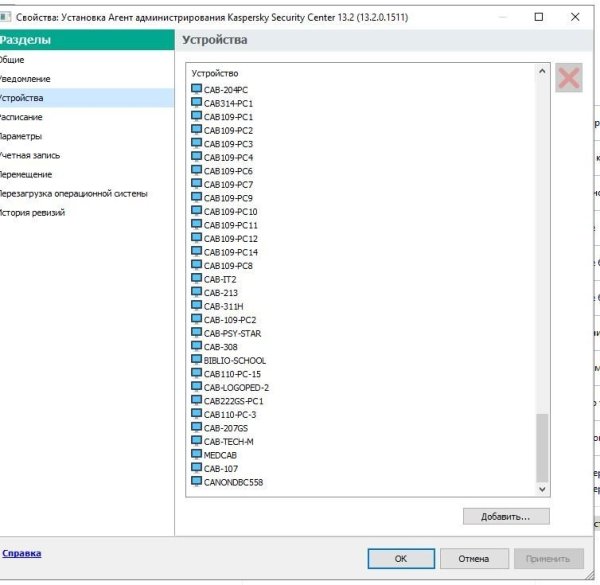Click the monitor icon of BIBLIO-SCHOOL
This screenshot has height=585, width=600.
click(196, 360)
